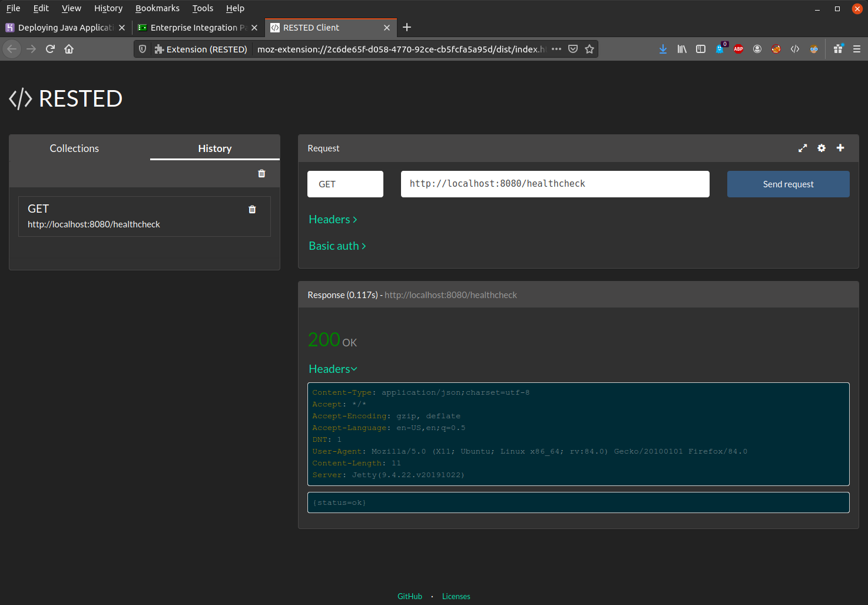
Task: Click the Accept-Encoding header line
Action: [x=386, y=416]
